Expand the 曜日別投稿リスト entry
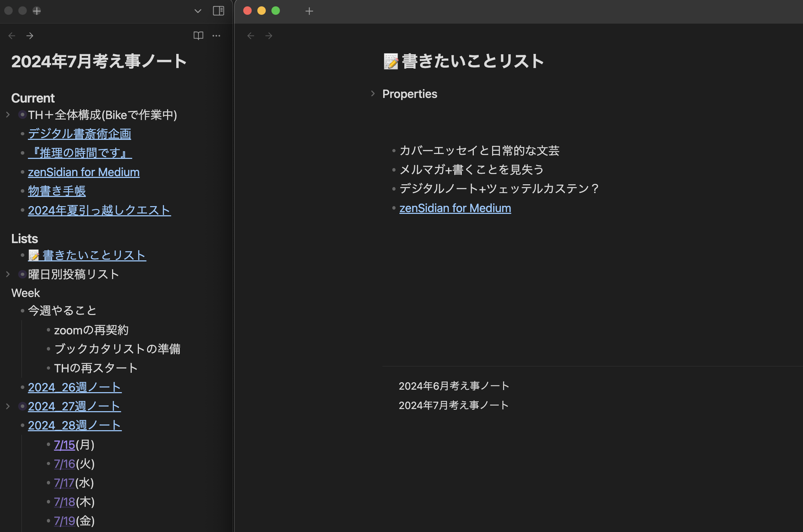Screen dimensions: 803x532 pyautogui.click(x=7, y=274)
